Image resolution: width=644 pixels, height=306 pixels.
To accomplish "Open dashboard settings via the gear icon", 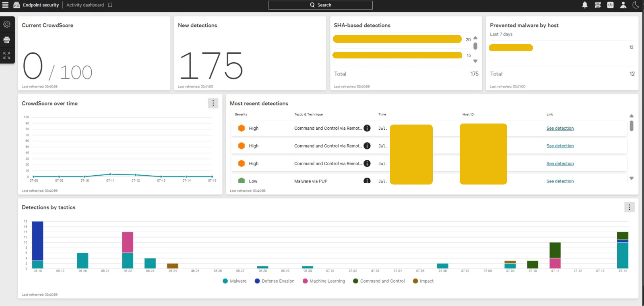I will (7, 24).
